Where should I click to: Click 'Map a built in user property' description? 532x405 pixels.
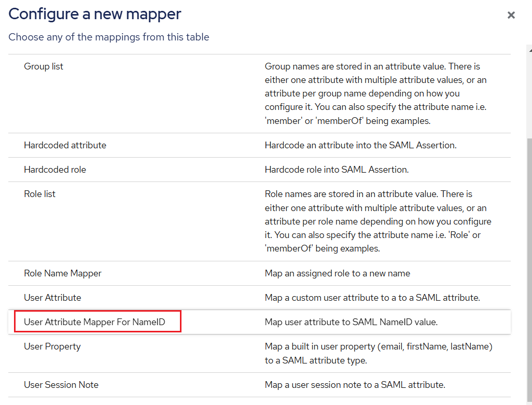tap(379, 353)
